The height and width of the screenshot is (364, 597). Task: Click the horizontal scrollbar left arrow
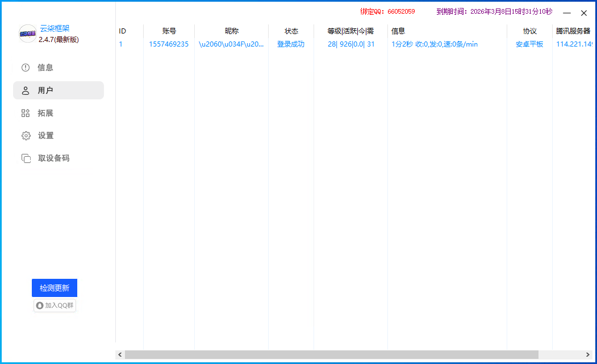tap(120, 354)
